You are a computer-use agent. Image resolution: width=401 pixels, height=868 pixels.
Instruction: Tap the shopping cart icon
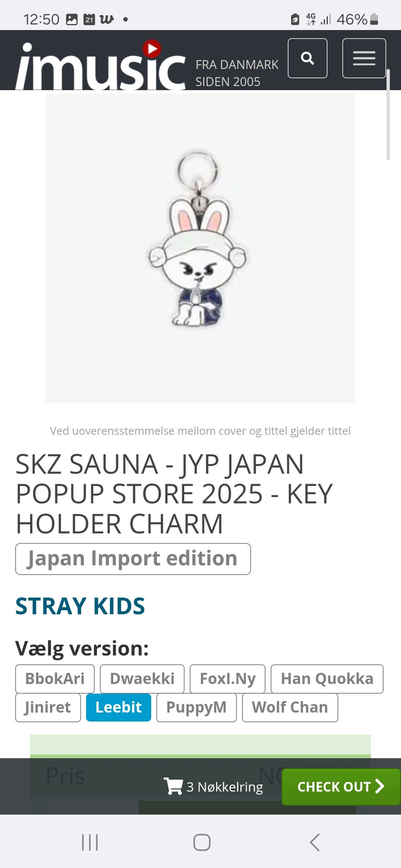tap(173, 786)
